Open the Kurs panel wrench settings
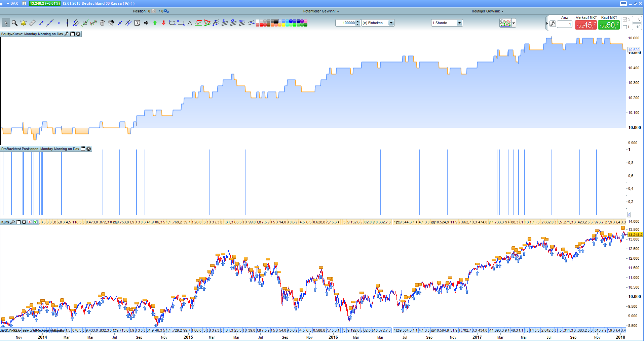This screenshot has height=341, width=644. pos(13,222)
